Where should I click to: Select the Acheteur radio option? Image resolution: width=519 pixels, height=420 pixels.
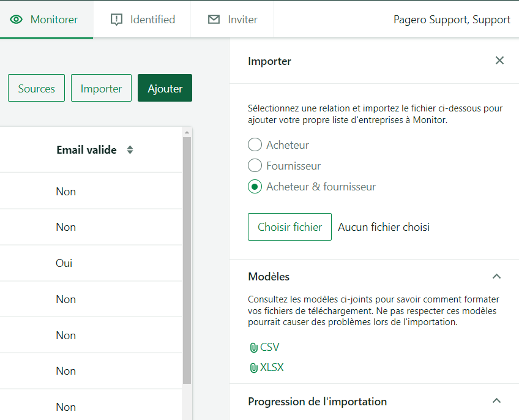click(x=255, y=144)
